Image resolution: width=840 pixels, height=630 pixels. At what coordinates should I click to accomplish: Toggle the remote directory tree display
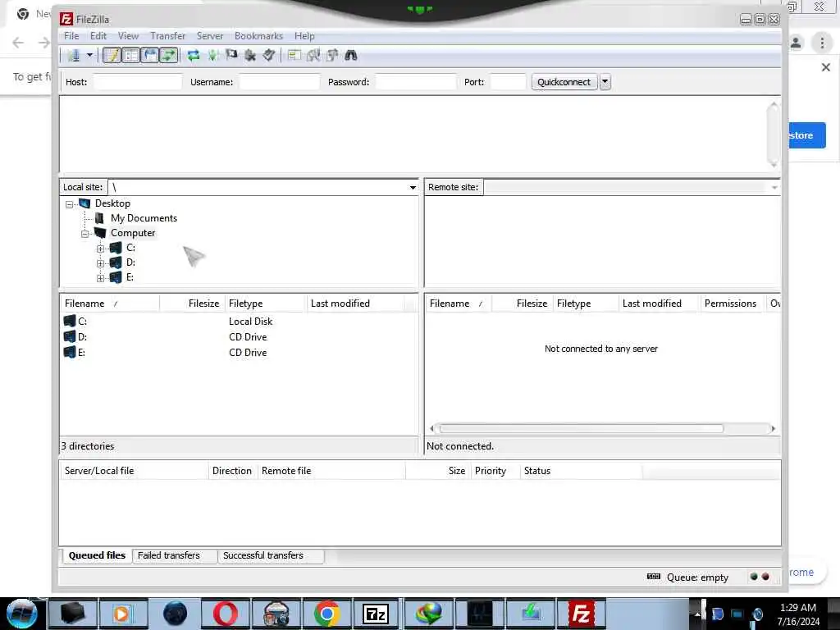point(150,55)
